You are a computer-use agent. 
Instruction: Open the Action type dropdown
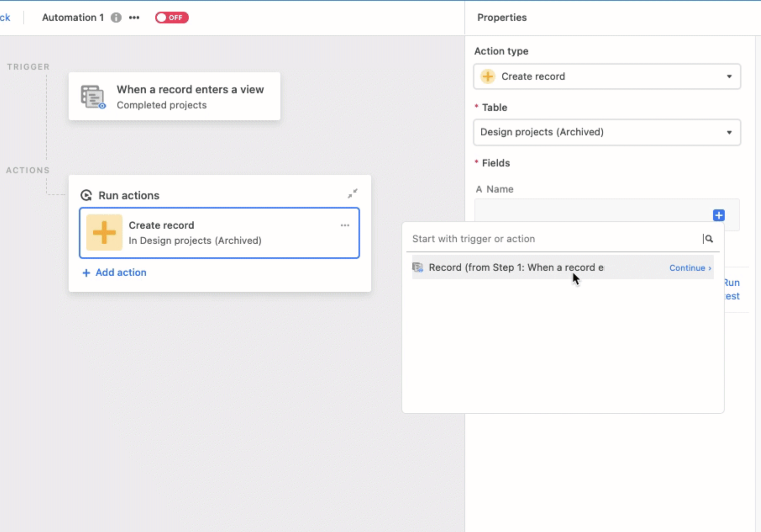point(607,76)
